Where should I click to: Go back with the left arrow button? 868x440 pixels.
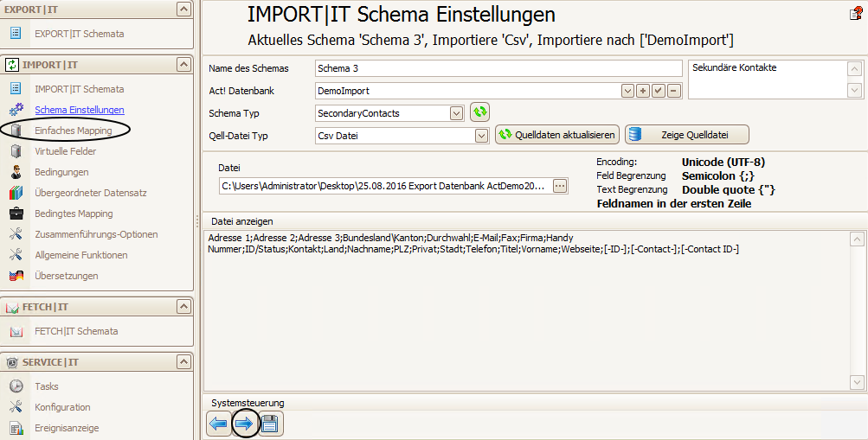click(219, 424)
